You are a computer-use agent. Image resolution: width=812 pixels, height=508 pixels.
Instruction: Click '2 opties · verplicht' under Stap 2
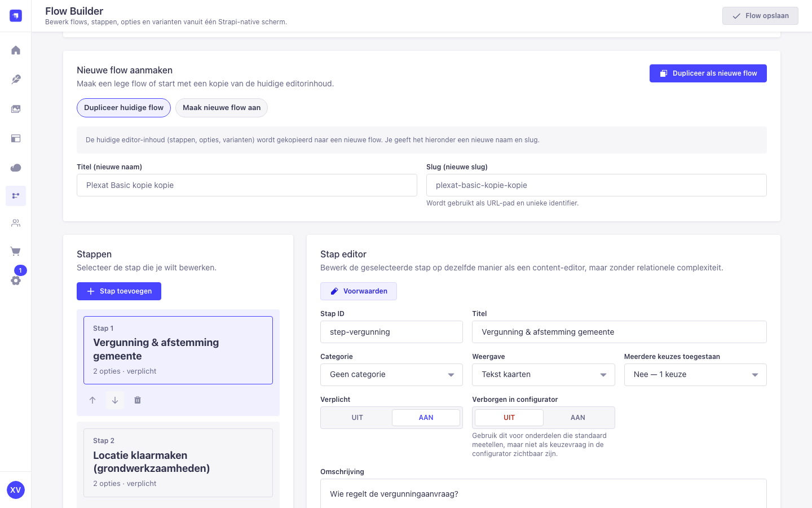point(125,484)
